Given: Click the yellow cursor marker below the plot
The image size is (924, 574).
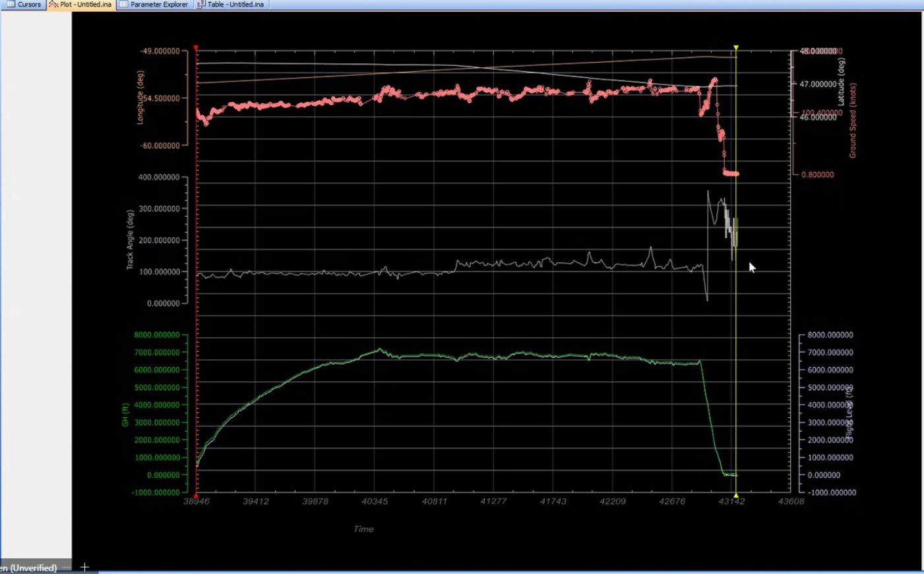Looking at the screenshot, I should pos(736,496).
